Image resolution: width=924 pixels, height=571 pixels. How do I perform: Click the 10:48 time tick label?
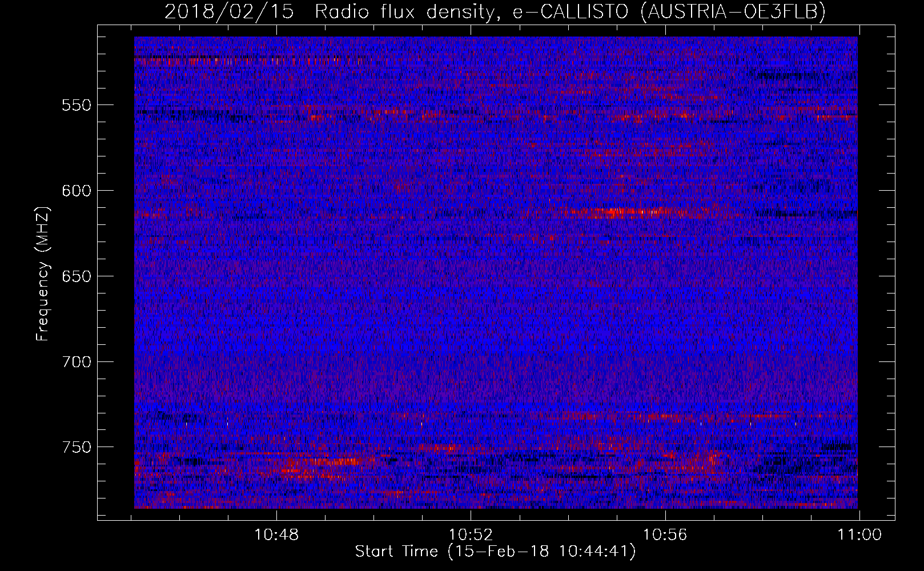tap(276, 535)
